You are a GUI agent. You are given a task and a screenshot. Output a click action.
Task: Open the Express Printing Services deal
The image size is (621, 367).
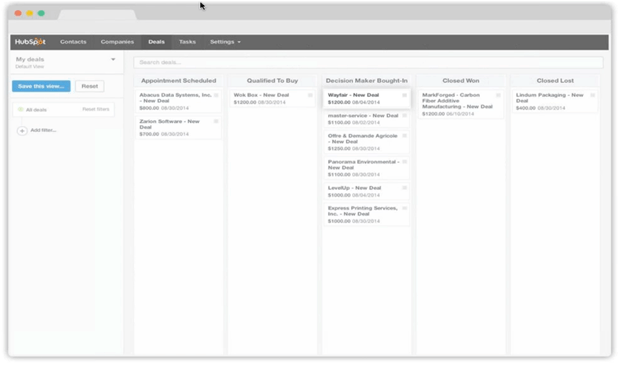[x=367, y=214]
